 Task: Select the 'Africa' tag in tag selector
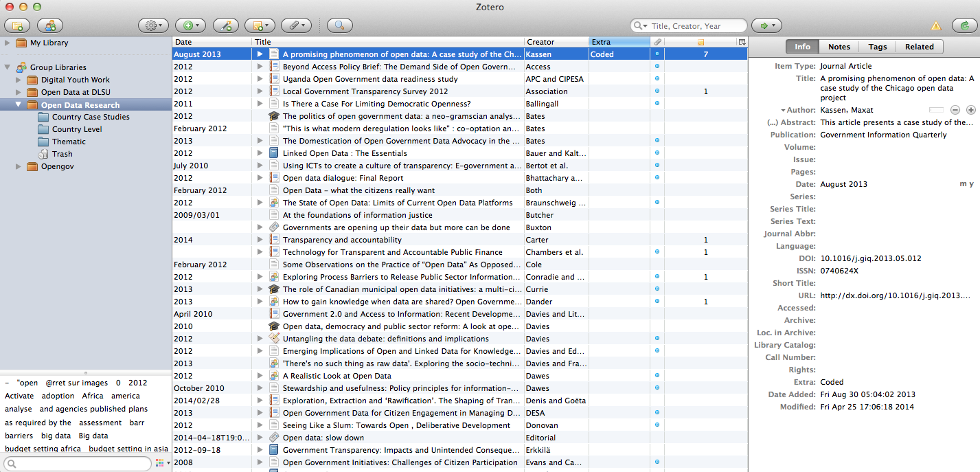pyautogui.click(x=93, y=396)
